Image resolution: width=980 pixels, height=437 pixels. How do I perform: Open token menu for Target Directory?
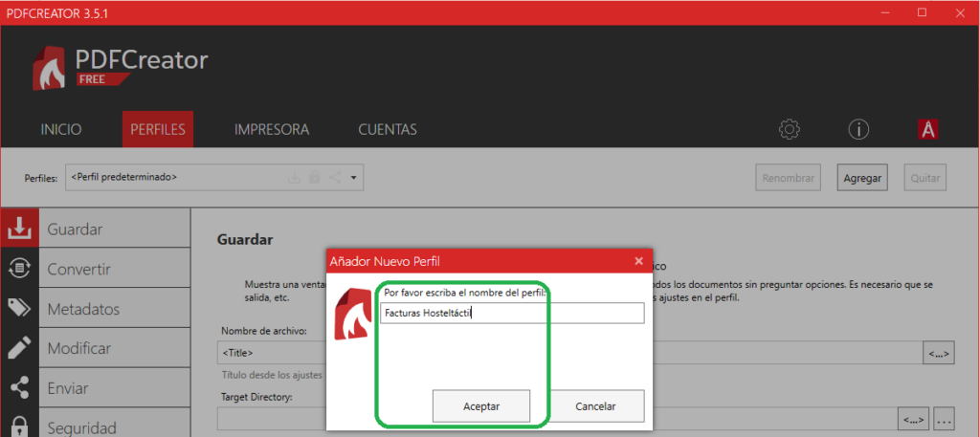coord(913,419)
